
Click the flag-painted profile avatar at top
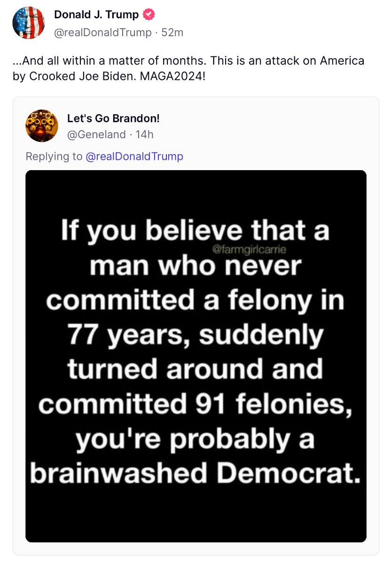(x=29, y=23)
